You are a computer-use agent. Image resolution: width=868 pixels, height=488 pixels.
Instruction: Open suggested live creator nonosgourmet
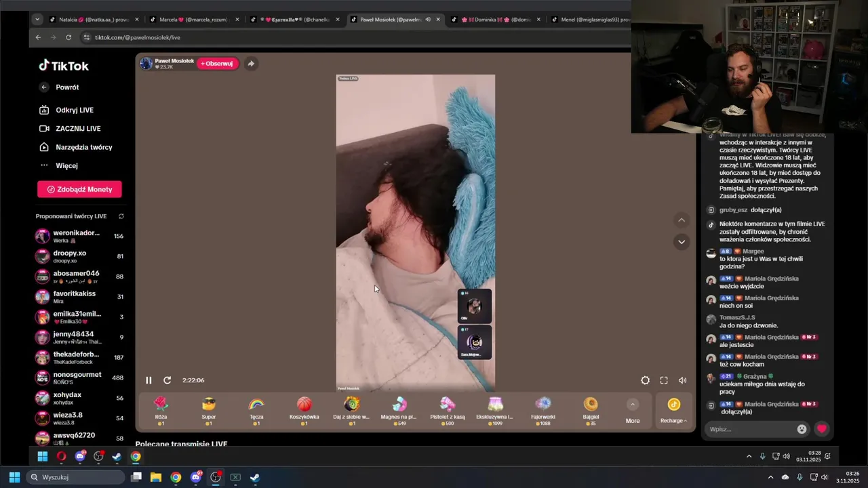tap(79, 378)
